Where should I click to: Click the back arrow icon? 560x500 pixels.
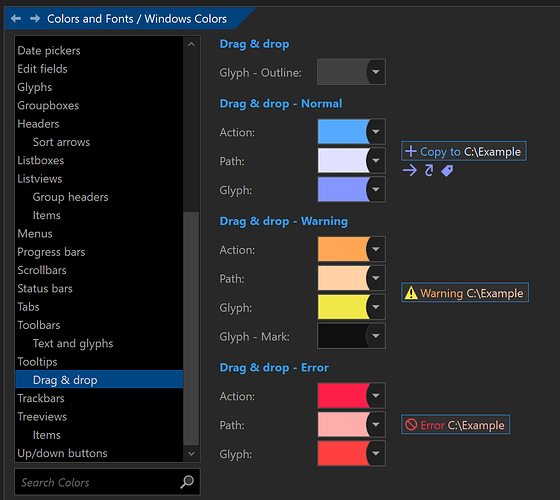(x=16, y=18)
